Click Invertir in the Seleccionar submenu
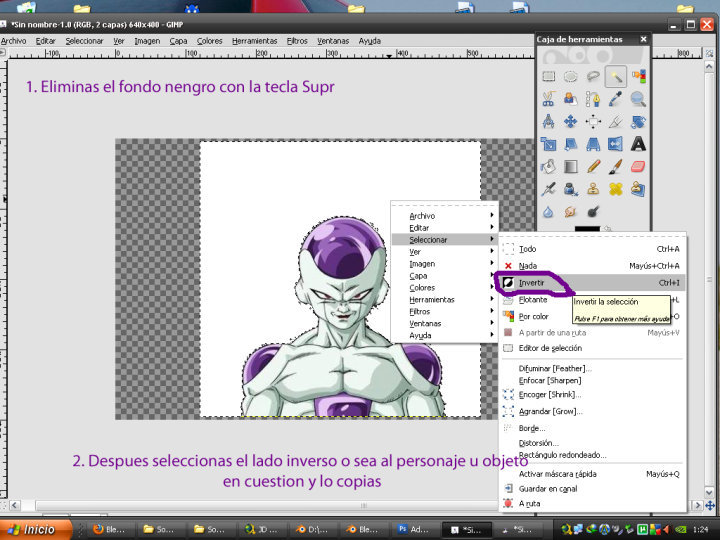This screenshot has width=720, height=540. (592, 283)
